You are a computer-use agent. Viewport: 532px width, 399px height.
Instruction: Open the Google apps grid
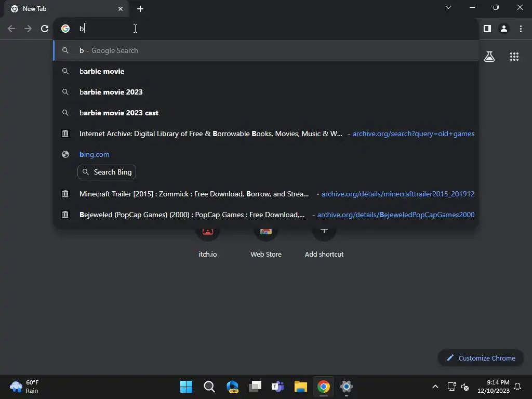pyautogui.click(x=514, y=56)
